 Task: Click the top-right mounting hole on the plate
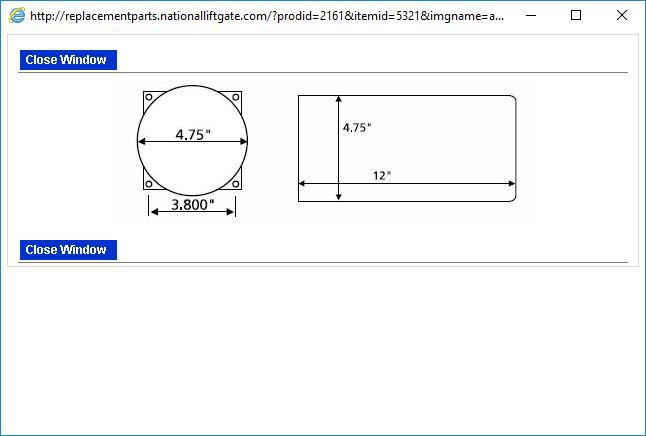[237, 98]
